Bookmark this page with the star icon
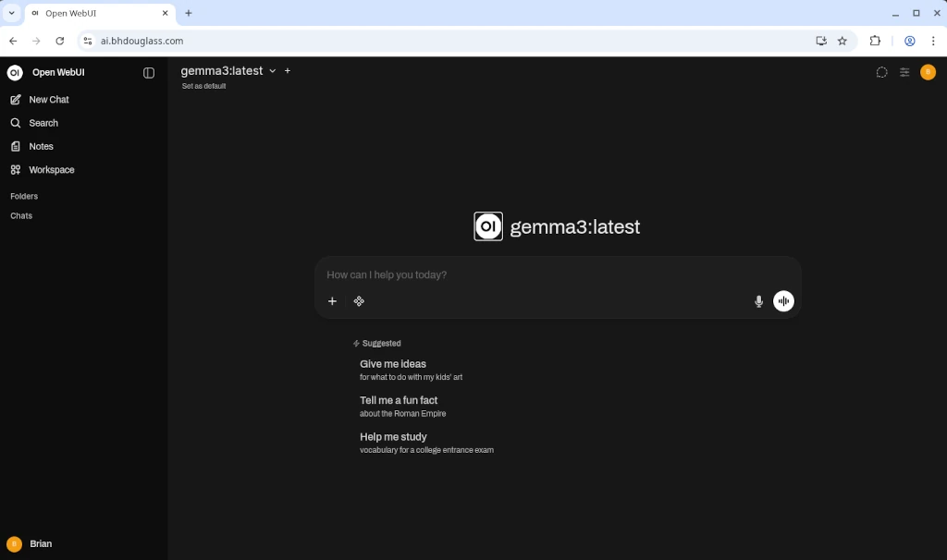Screen dimensions: 947x560 click(842, 41)
